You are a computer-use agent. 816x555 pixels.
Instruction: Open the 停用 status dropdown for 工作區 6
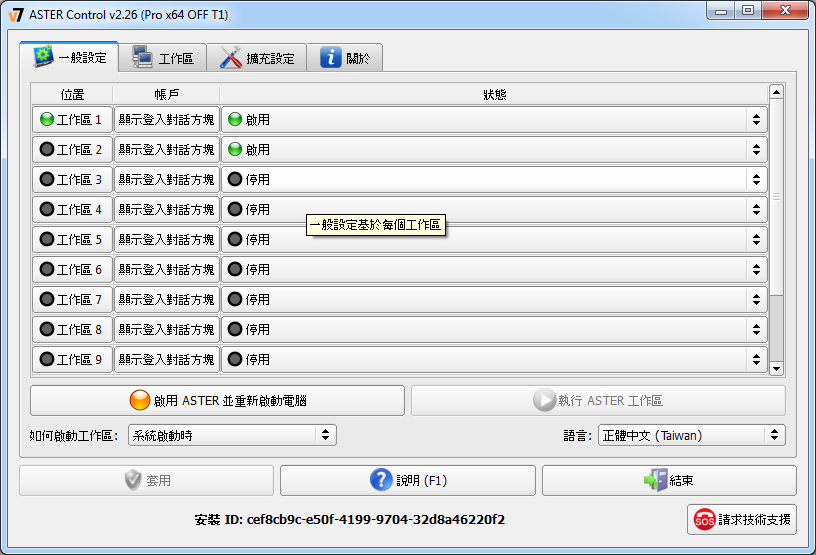point(494,270)
